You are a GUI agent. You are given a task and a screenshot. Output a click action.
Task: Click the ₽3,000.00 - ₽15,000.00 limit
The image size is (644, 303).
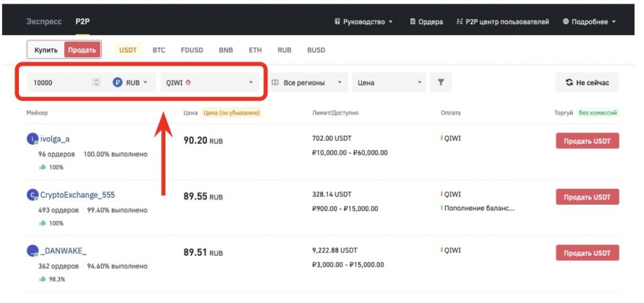(348, 265)
